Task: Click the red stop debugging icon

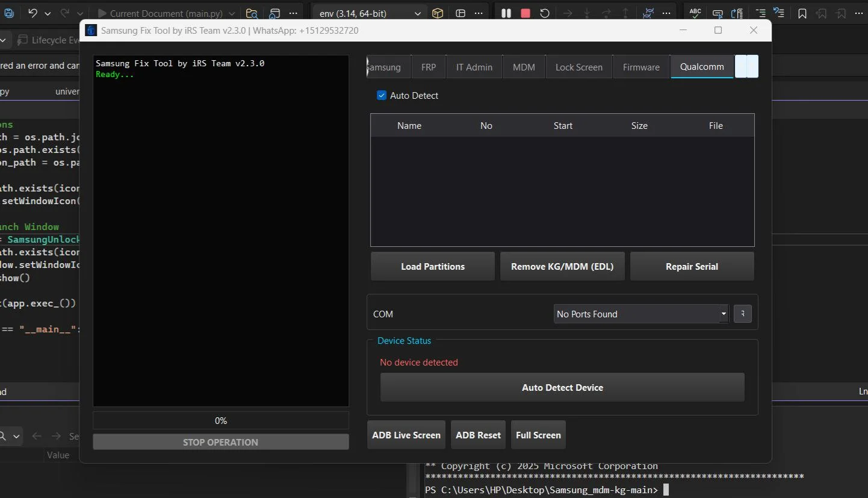Action: coord(525,13)
